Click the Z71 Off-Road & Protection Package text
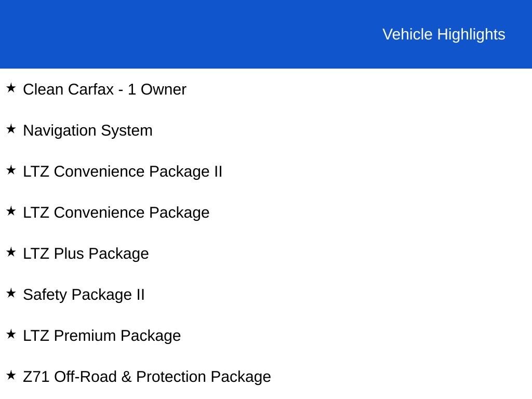This screenshot has width=532, height=399. (x=147, y=377)
